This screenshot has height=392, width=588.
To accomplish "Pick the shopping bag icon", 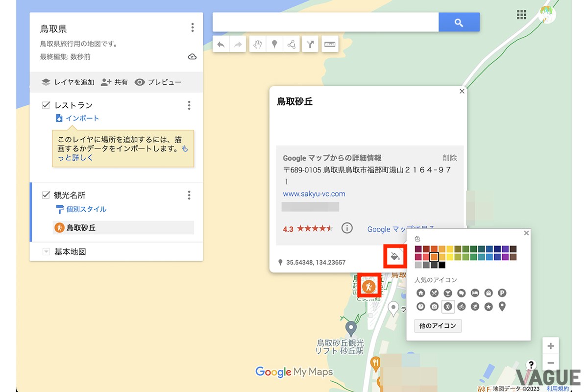I will (x=489, y=293).
